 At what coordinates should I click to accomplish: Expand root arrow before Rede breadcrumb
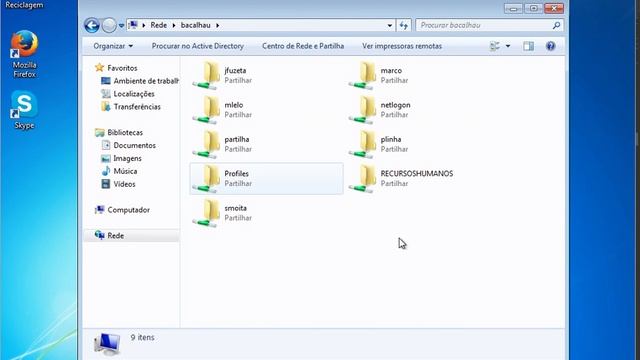tap(144, 25)
